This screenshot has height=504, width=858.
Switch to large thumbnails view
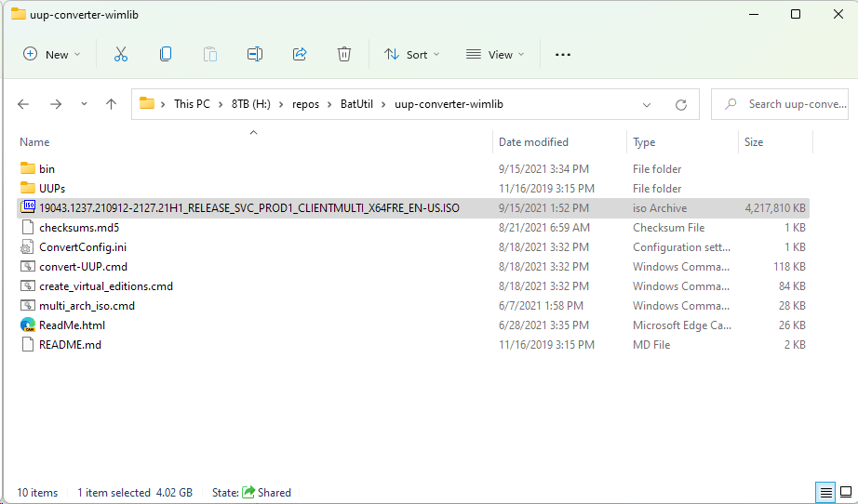846,492
